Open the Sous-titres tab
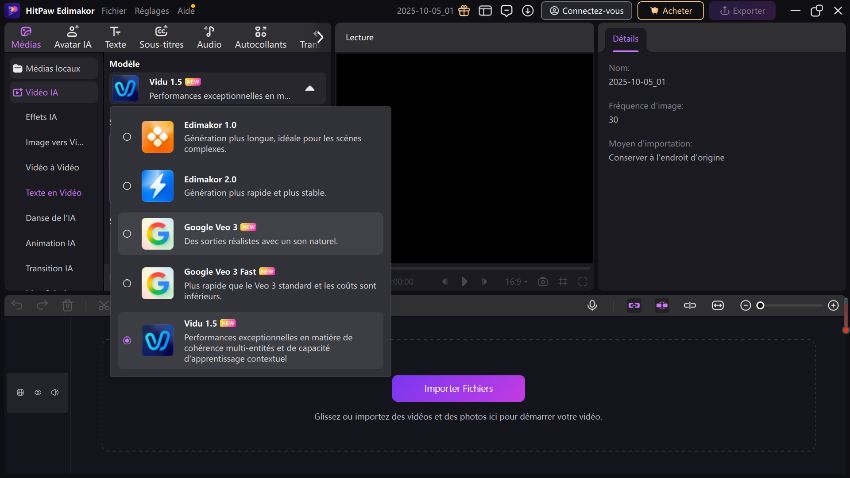Screen dimensions: 850x478 click(161, 37)
